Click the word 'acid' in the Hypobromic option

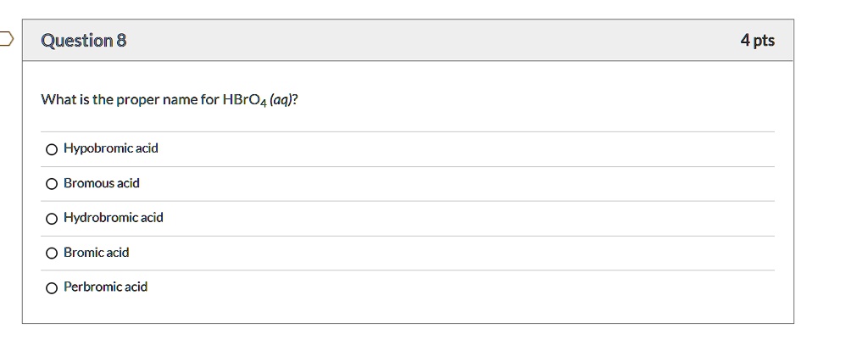[147, 148]
